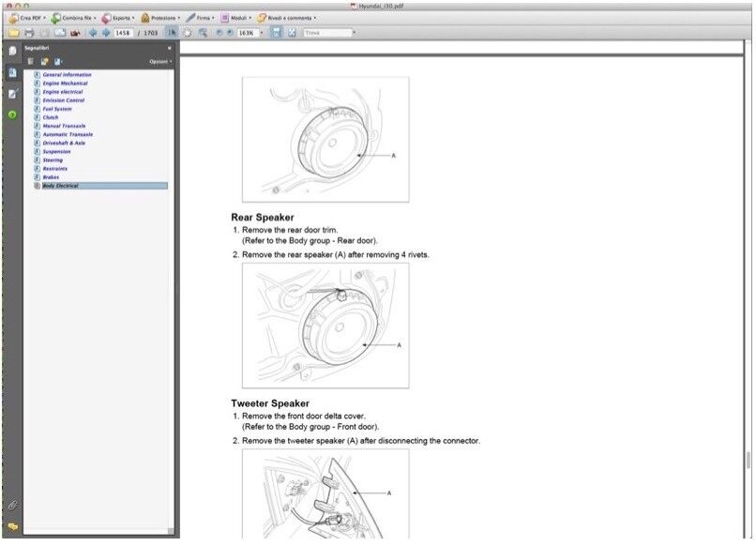Select the Engine electrical bookmark
756x546 pixels.
coord(63,92)
